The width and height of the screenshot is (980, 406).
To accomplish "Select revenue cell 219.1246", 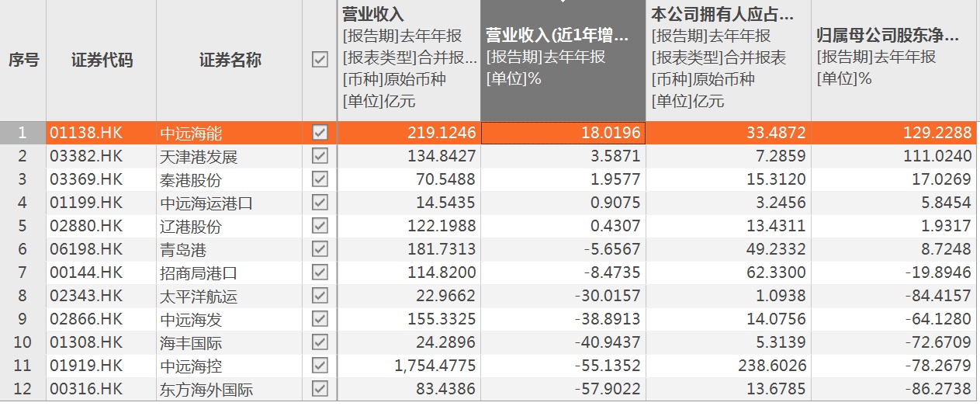I will click(409, 133).
